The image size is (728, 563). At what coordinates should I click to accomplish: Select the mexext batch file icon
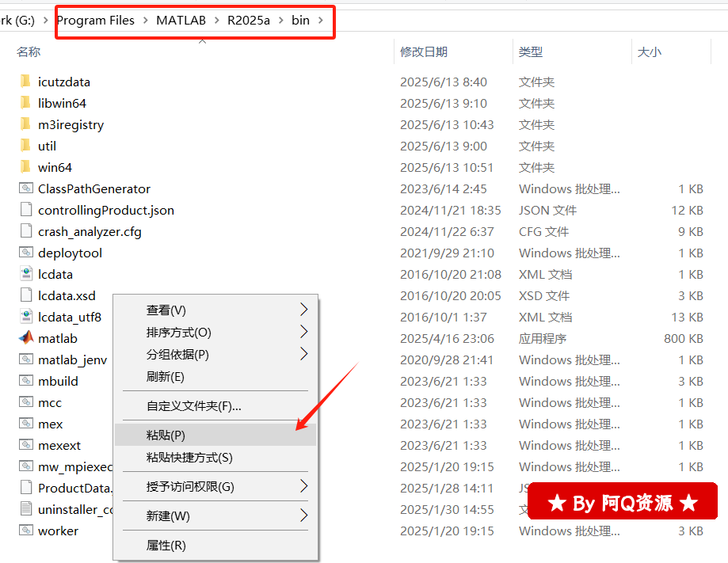coord(26,445)
